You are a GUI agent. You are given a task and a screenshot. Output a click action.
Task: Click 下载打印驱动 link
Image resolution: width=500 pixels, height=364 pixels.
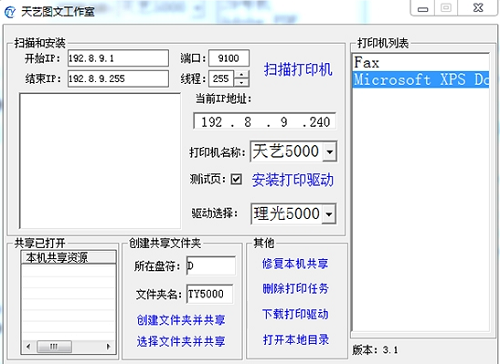tap(295, 314)
